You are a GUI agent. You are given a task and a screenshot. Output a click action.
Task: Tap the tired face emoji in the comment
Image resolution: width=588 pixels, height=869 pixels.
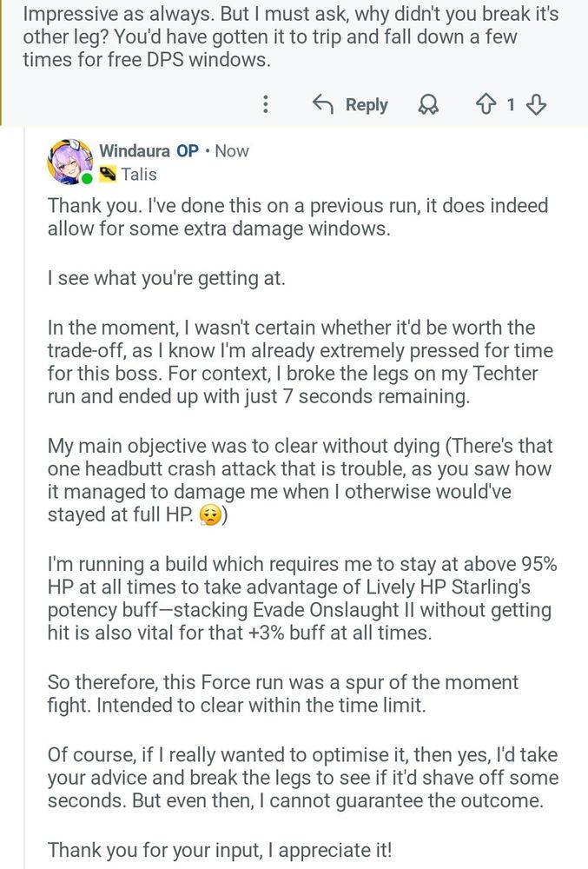210,515
